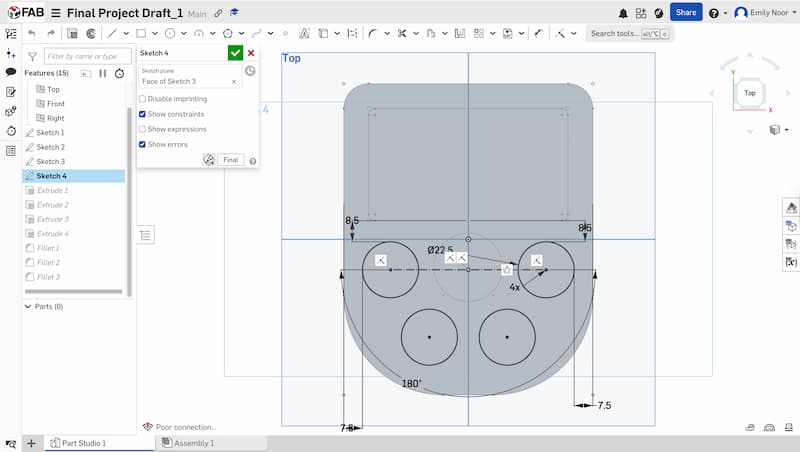Expand the rectangle tool dropdown arrow
Screen dimensions: 800x452
154,33
